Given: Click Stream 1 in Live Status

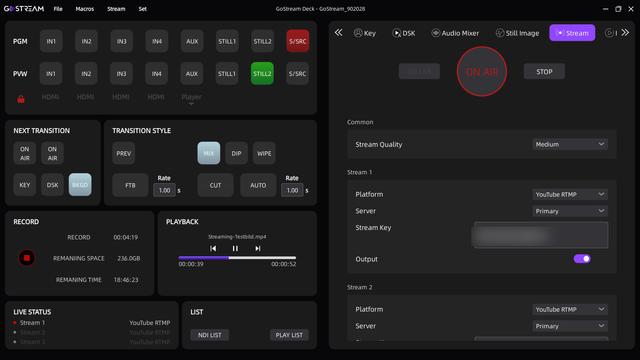Looking at the screenshot, I should point(32,322).
